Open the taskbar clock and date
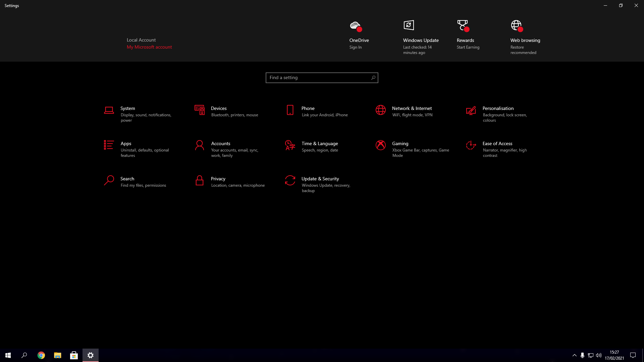Viewport: 644px width, 362px height. (614, 355)
